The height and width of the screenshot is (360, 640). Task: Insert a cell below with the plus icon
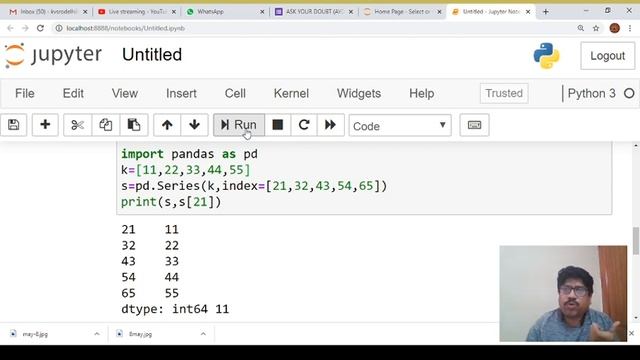click(x=45, y=125)
